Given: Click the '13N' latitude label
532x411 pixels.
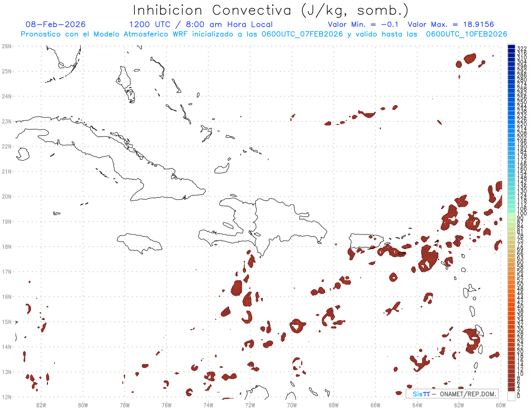Looking at the screenshot, I should [6, 372].
